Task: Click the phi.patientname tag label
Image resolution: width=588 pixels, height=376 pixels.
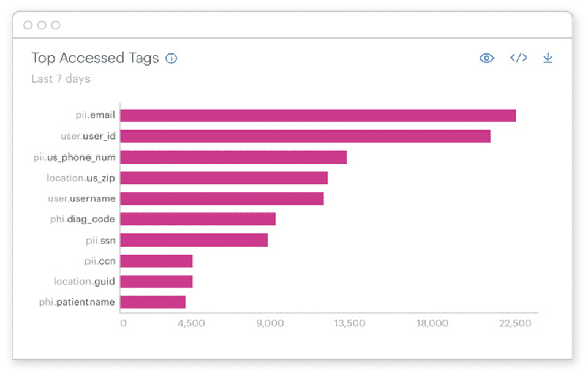Action: tap(77, 302)
